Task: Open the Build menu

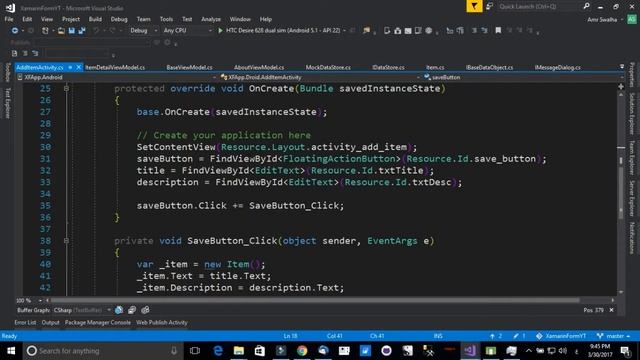Action: coord(95,19)
